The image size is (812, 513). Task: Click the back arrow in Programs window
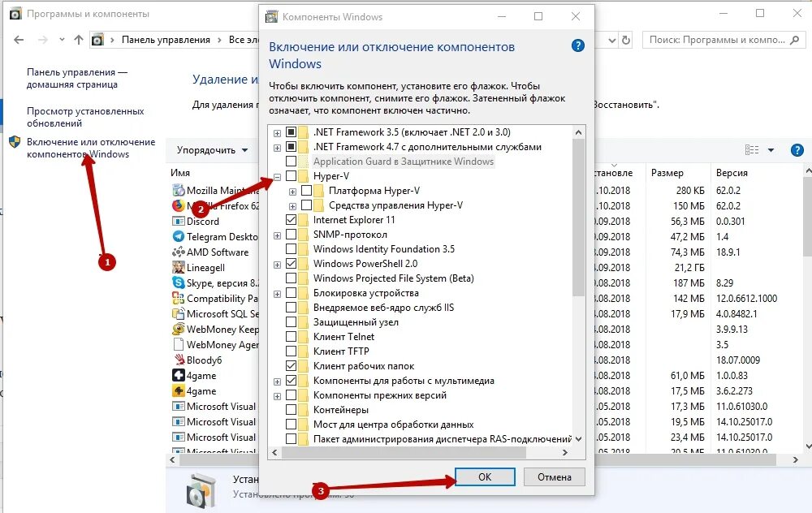point(19,40)
